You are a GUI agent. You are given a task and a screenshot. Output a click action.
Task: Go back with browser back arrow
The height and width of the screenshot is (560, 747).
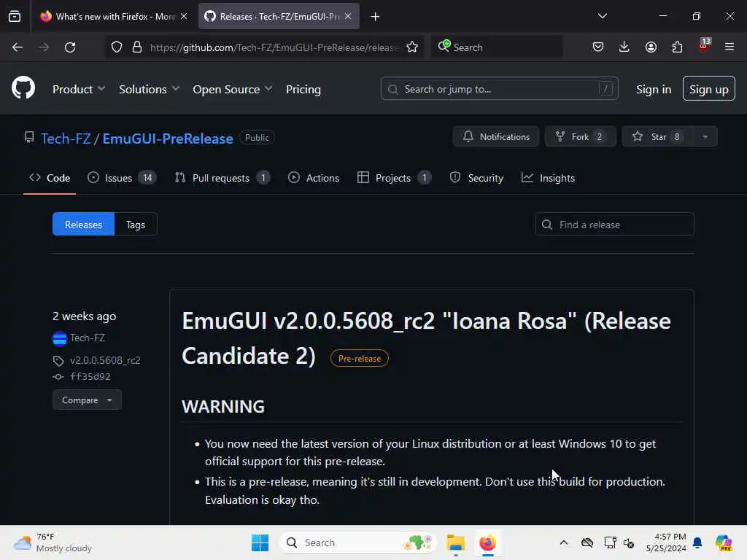coord(18,47)
